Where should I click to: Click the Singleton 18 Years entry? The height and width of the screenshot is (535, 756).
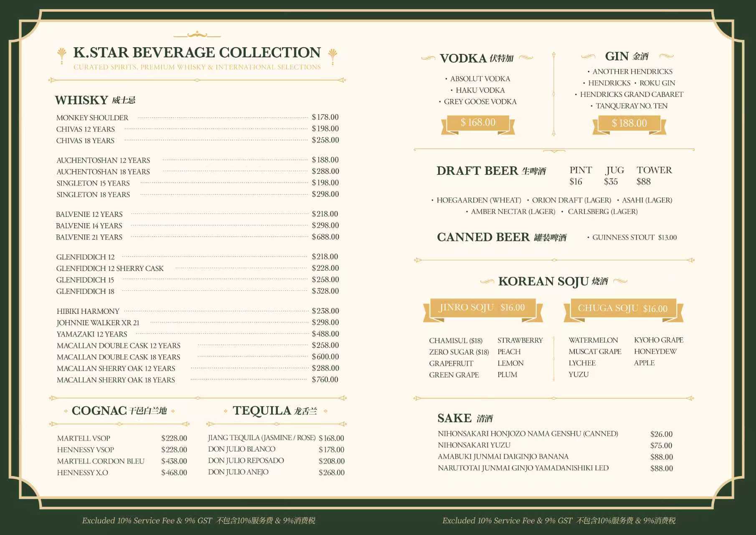pyautogui.click(x=93, y=195)
